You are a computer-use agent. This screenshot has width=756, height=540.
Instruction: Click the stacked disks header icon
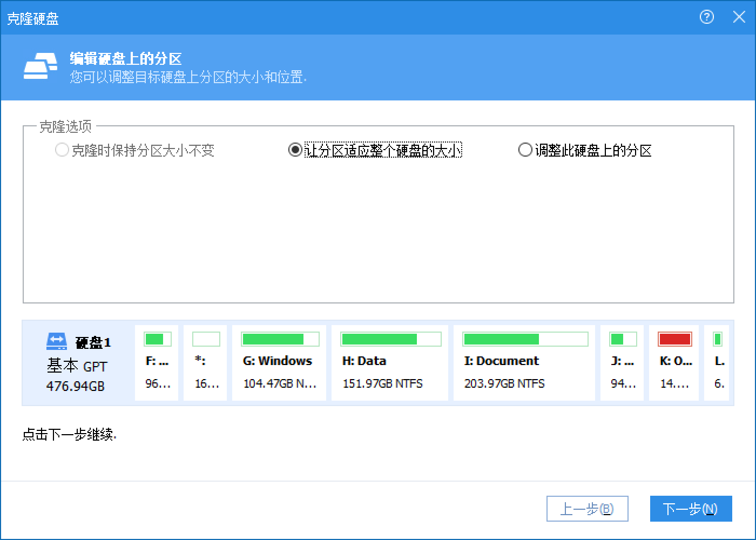pos(40,66)
